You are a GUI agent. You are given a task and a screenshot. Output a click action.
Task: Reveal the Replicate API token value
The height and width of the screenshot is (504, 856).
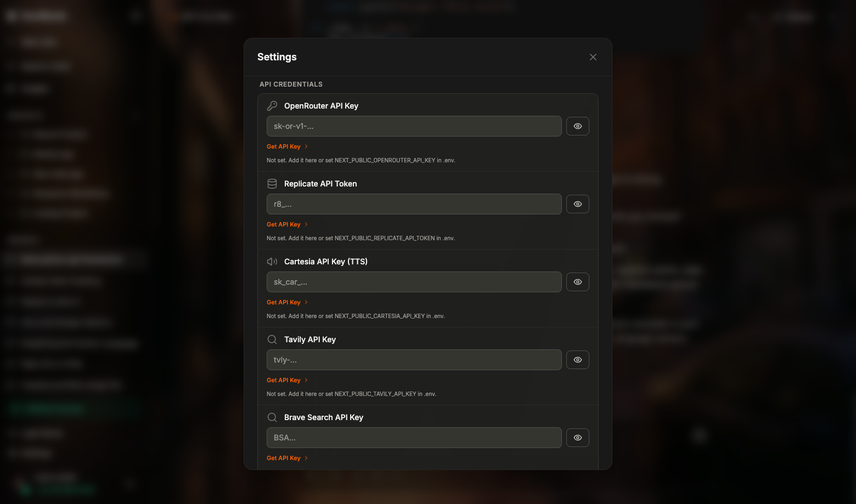578,204
